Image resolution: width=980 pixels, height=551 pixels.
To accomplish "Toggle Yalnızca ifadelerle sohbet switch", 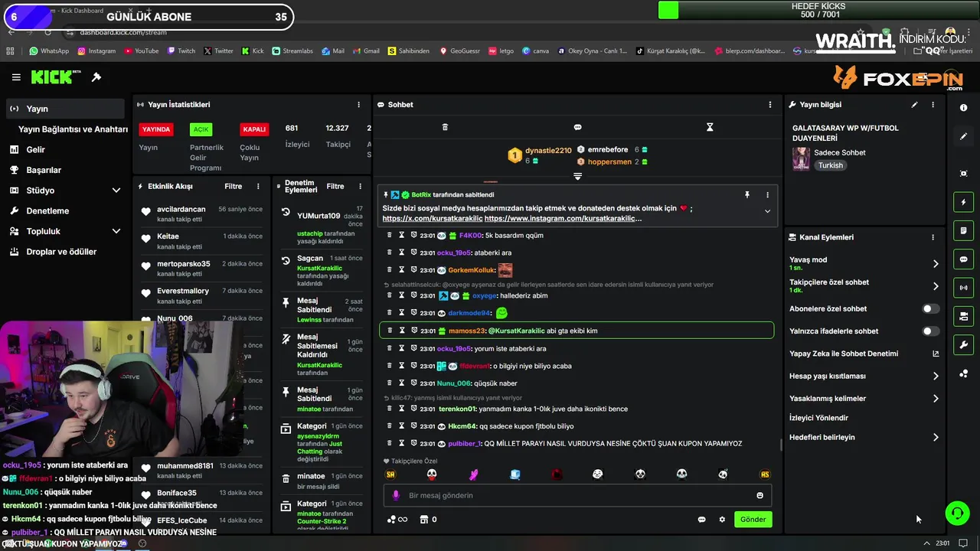I will pos(930,331).
